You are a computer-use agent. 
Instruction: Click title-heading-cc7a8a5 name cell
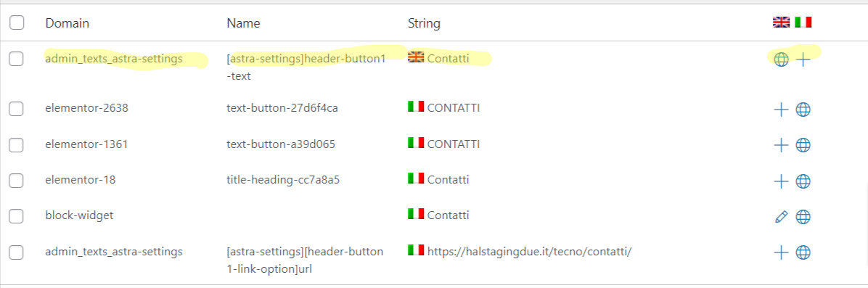[x=282, y=180]
